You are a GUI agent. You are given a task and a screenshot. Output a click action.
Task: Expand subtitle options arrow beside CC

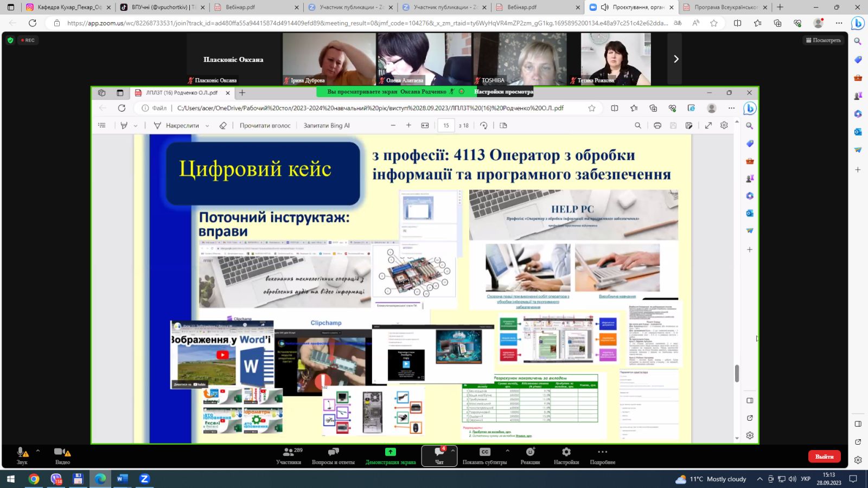click(x=508, y=451)
